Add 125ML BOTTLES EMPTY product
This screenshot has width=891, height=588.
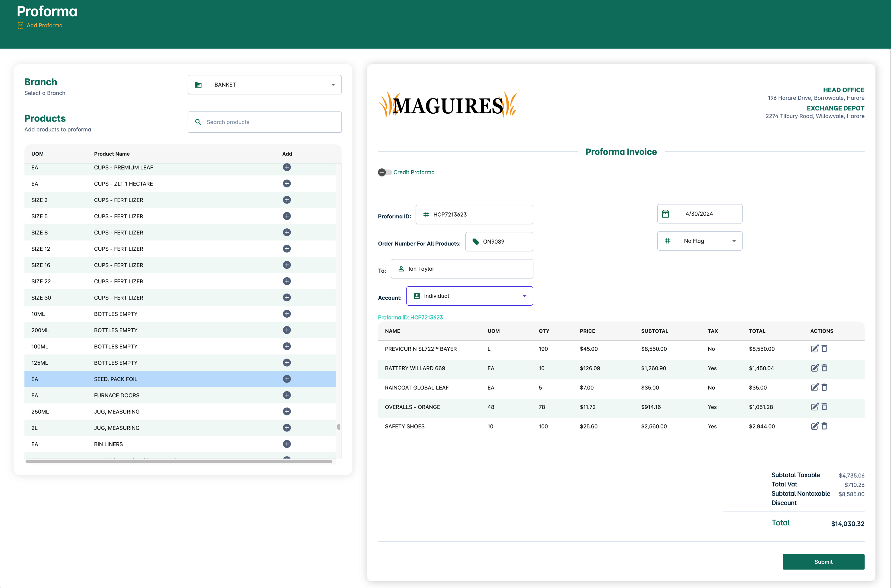coord(287,363)
